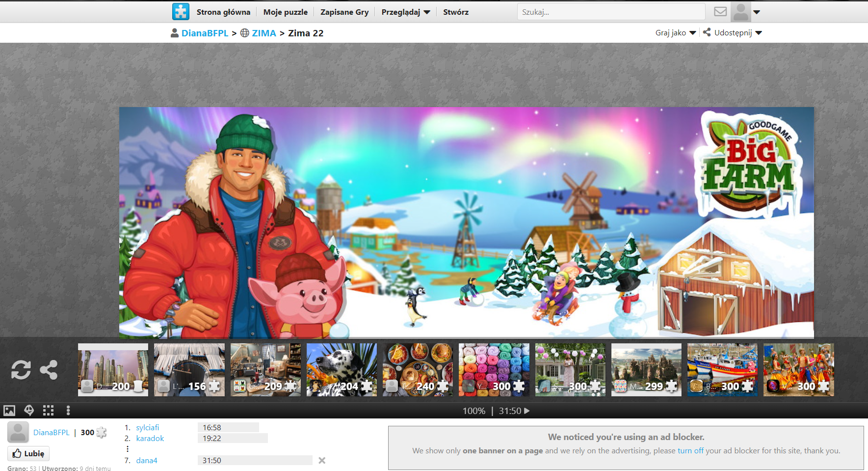The height and width of the screenshot is (471, 868).
Task: Open the food plates 240-piece puzzle
Action: [418, 369]
